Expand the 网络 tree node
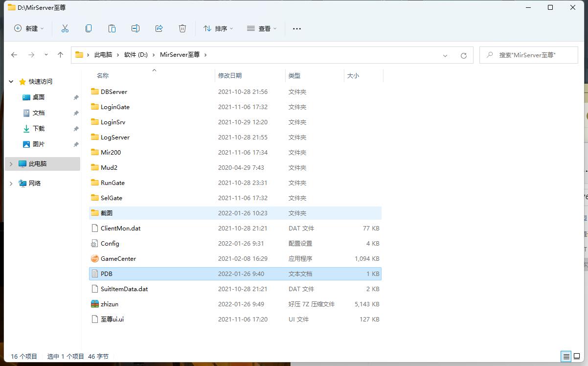 [x=11, y=183]
